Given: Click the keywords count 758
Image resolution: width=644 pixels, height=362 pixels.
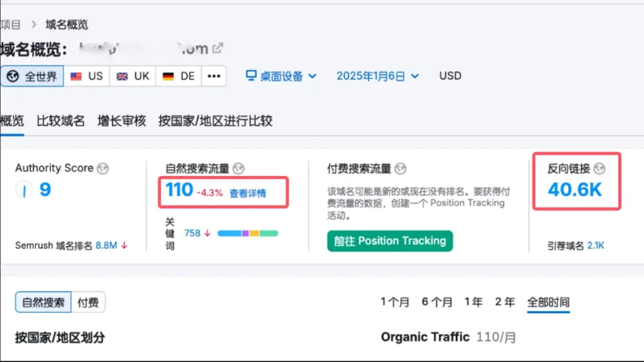Looking at the screenshot, I should (192, 233).
